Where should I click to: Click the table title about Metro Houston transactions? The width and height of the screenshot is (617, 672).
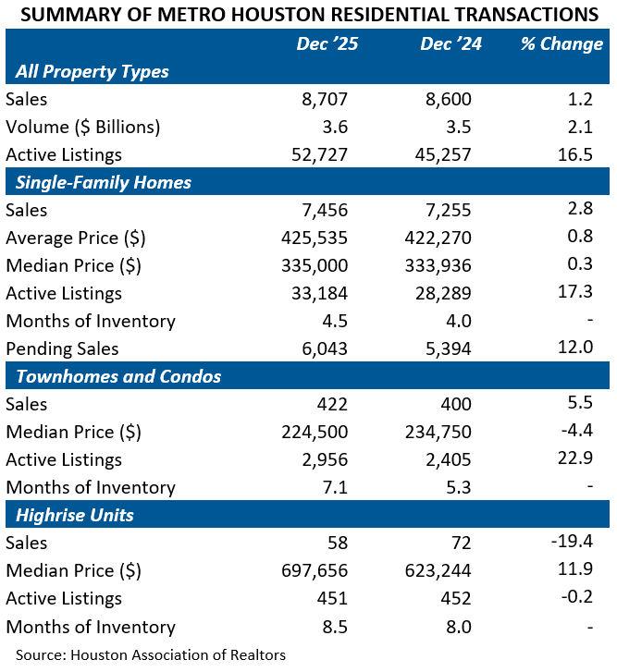(308, 15)
